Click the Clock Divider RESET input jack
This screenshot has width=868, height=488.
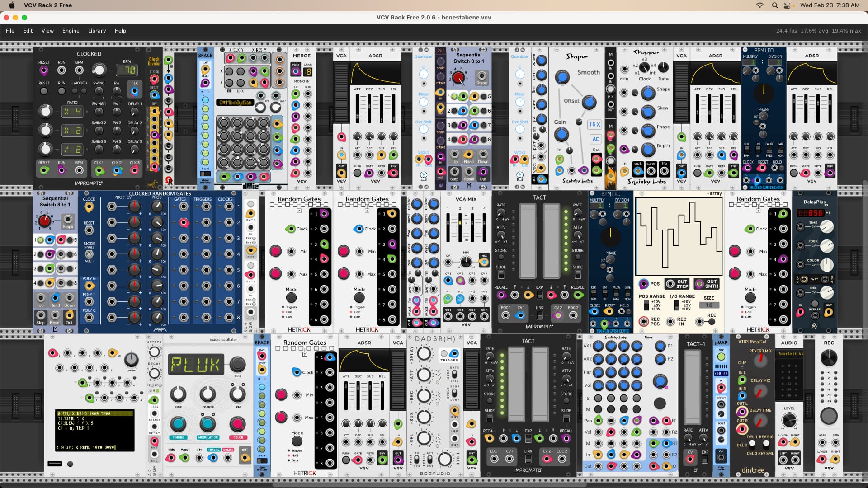[154, 95]
